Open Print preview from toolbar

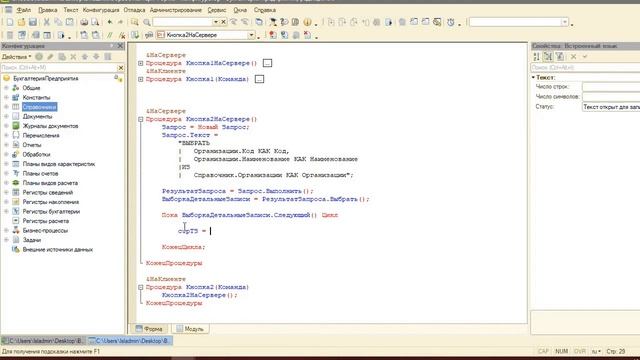click(x=95, y=22)
